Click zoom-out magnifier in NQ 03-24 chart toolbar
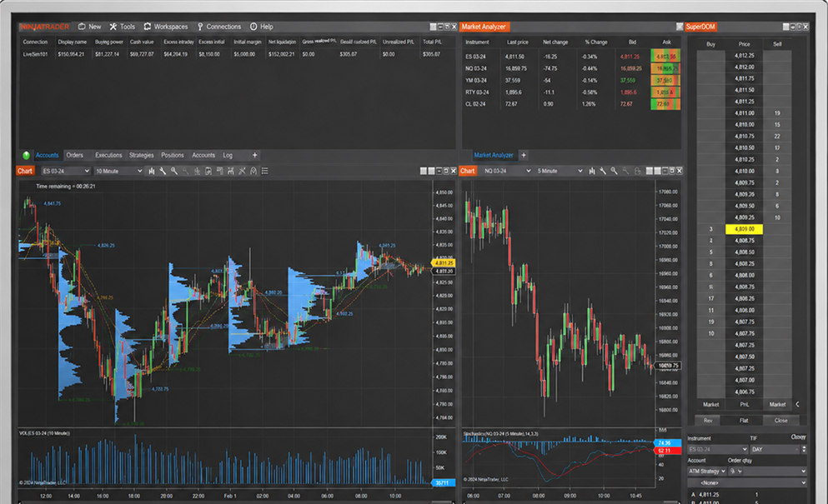 625,171
